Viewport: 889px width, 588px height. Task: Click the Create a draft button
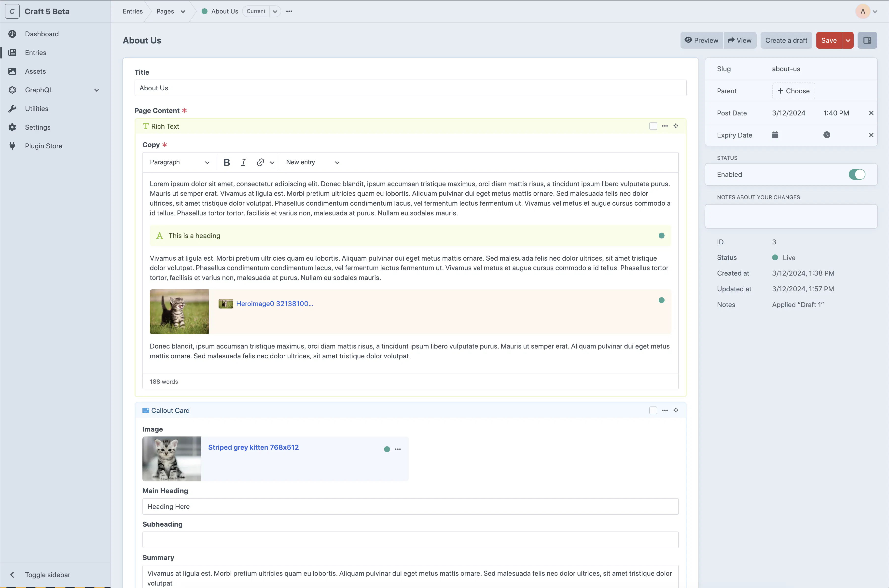(786, 41)
